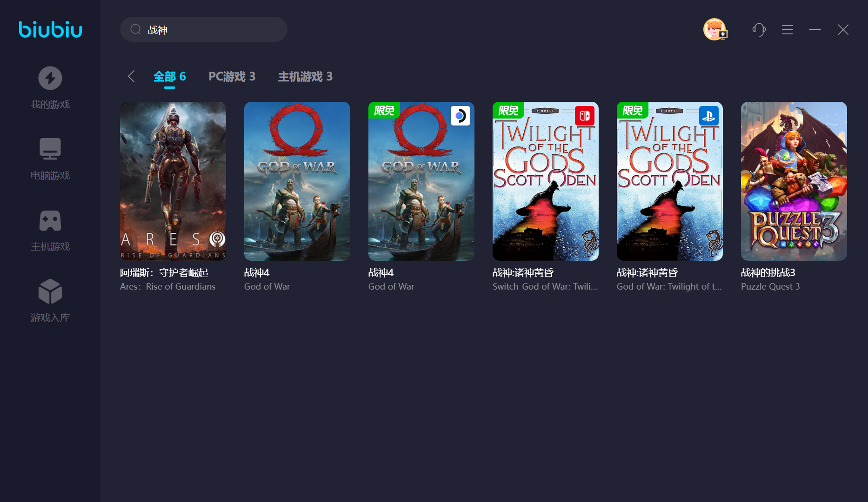Open the first God of War cover without badge
The width and height of the screenshot is (868, 502).
297,181
